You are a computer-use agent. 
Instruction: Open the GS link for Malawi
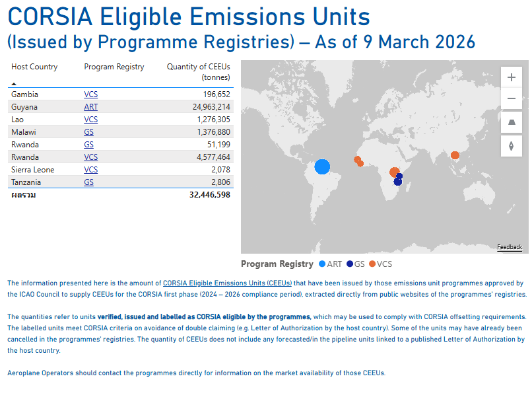(89, 132)
